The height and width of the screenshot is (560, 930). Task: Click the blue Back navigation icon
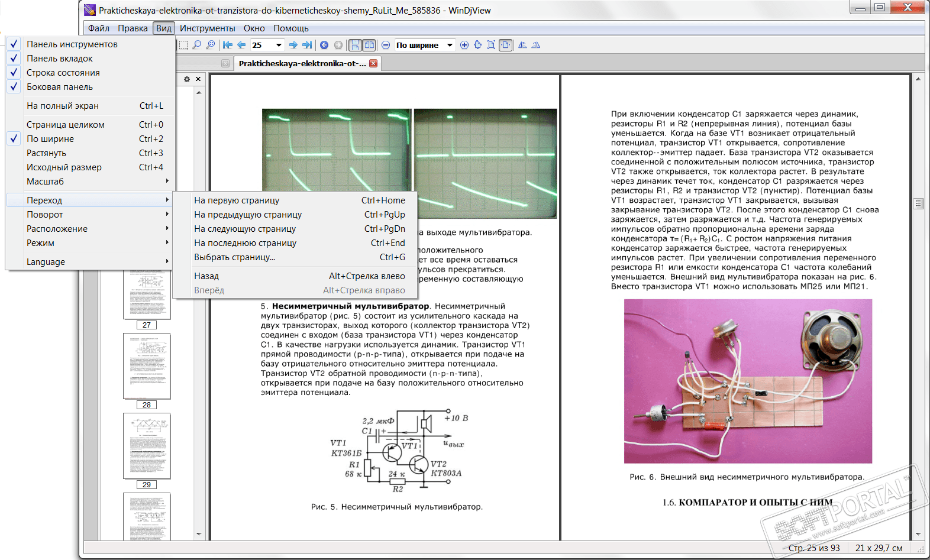[324, 45]
